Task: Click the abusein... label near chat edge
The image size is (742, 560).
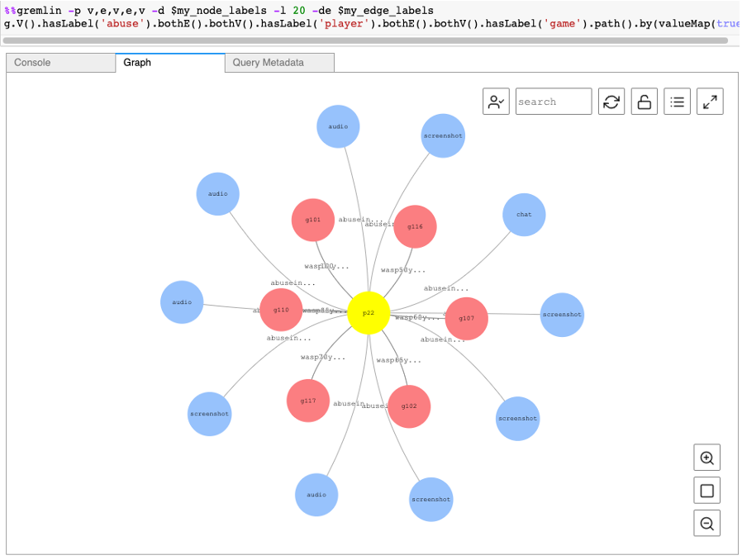Action: [x=446, y=288]
